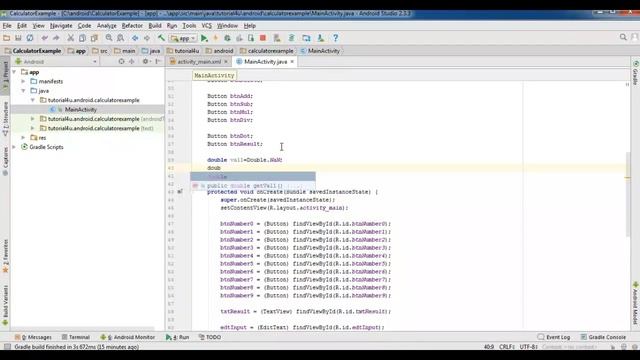Collapse the app module node
The height and width of the screenshot is (360, 640).
click(x=14, y=72)
